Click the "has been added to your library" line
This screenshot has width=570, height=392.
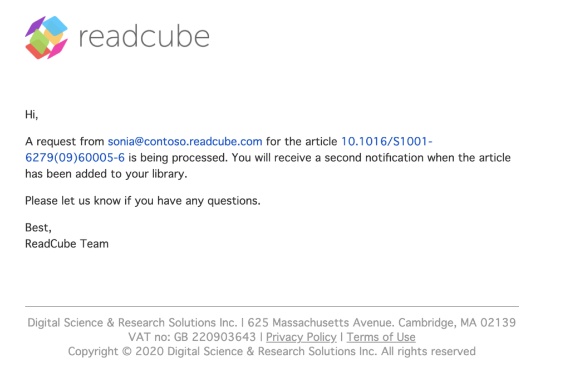coord(106,173)
